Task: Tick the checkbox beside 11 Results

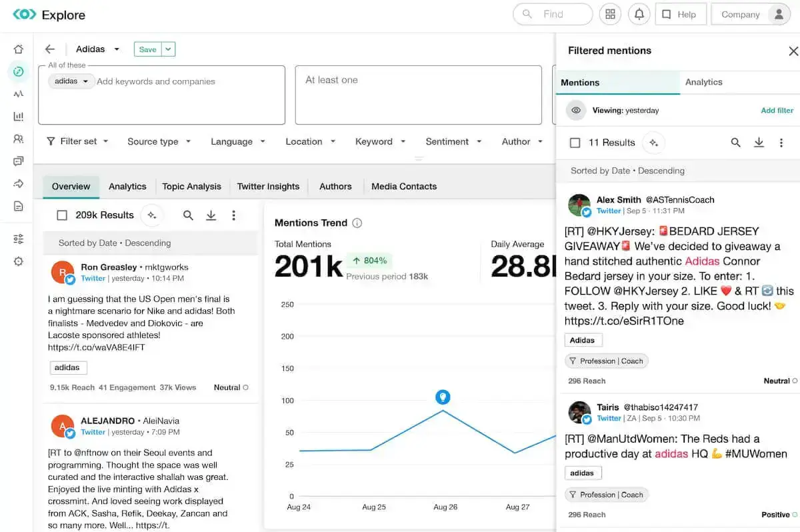Action: 576,142
